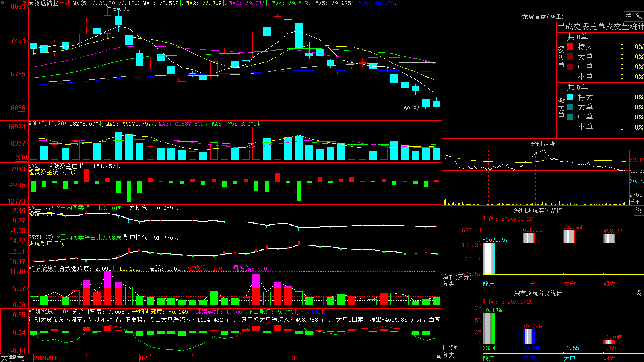Click the 超赢主力持仓 label
The width and height of the screenshot is (644, 362).
click(x=46, y=214)
